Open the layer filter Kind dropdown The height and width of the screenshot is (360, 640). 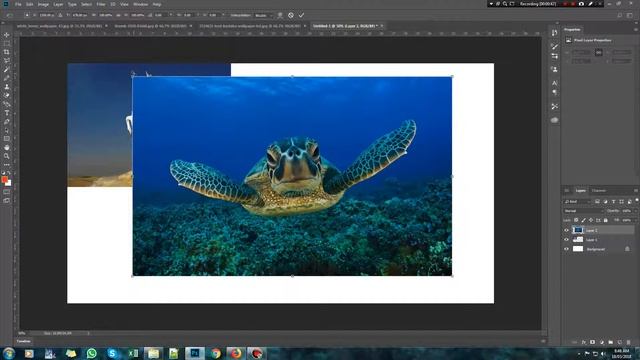(x=577, y=202)
